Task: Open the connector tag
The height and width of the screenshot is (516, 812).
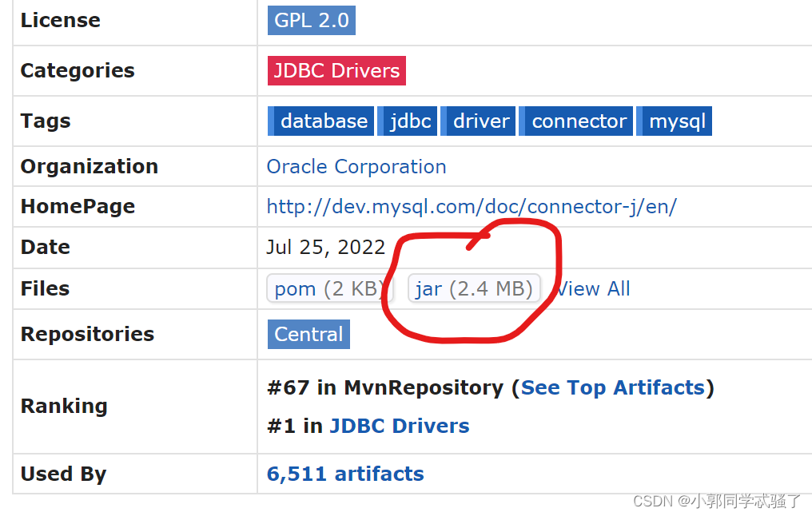Action: [x=579, y=121]
